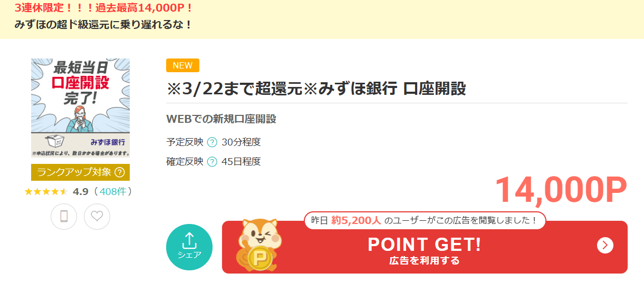Click the five-star rating stars

point(46,192)
